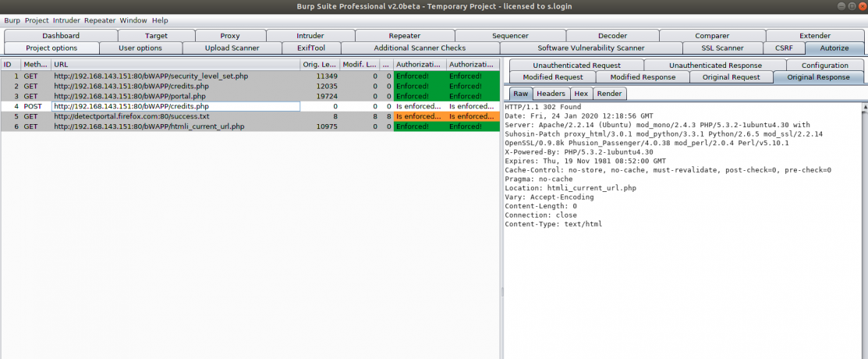Switch to the Render view tab

point(610,94)
